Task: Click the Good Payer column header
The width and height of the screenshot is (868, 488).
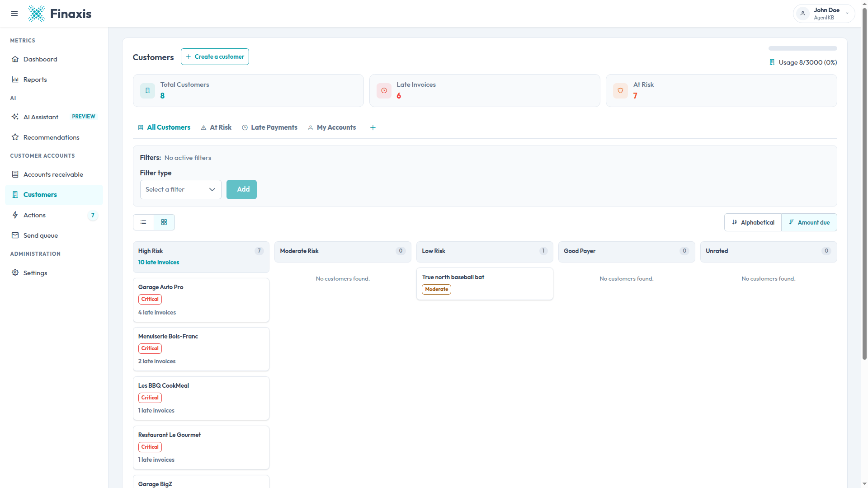Action: (627, 252)
